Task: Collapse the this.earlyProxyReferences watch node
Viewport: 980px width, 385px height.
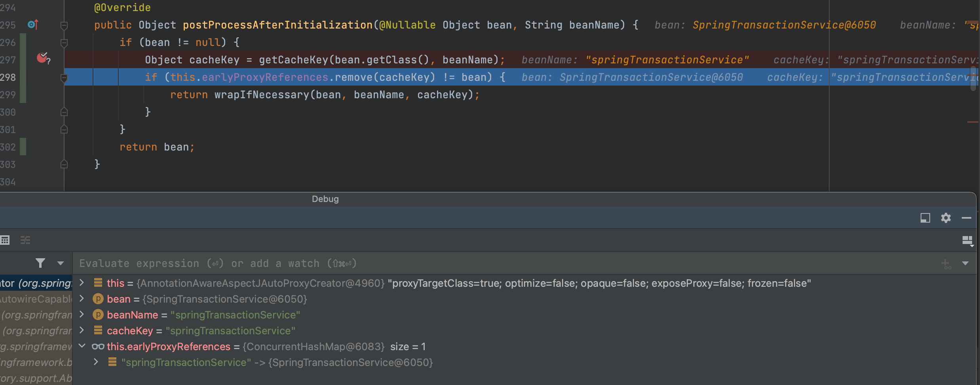Action: pyautogui.click(x=82, y=346)
